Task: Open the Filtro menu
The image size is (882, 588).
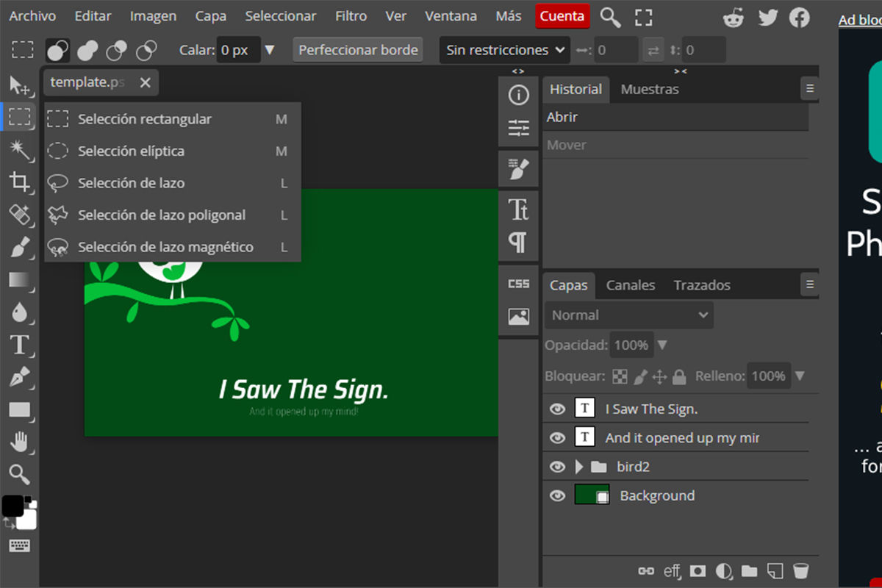Action: pos(351,16)
